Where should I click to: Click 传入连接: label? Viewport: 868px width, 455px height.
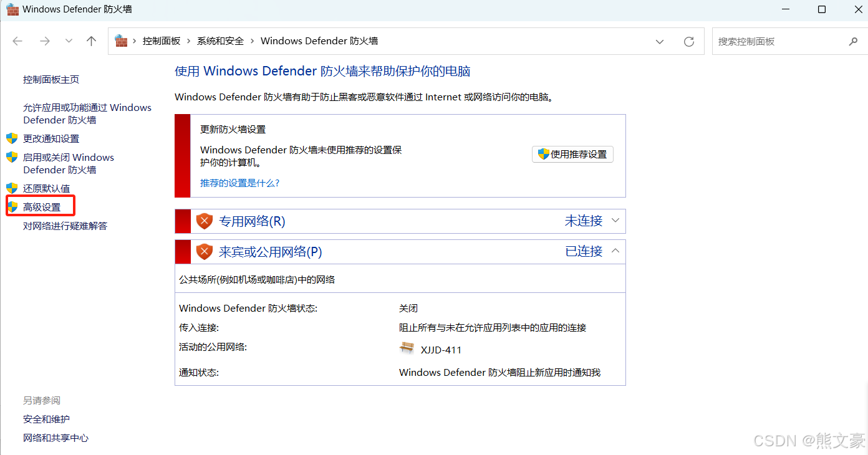[x=199, y=328]
